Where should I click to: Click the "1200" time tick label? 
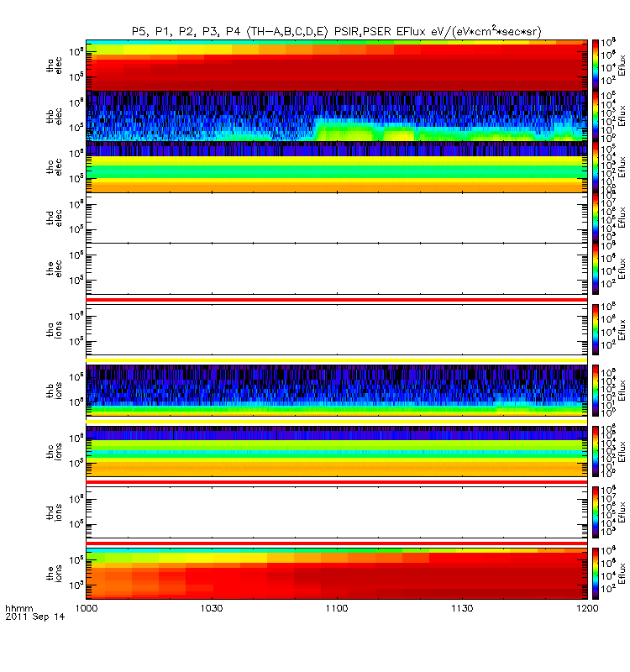587,608
